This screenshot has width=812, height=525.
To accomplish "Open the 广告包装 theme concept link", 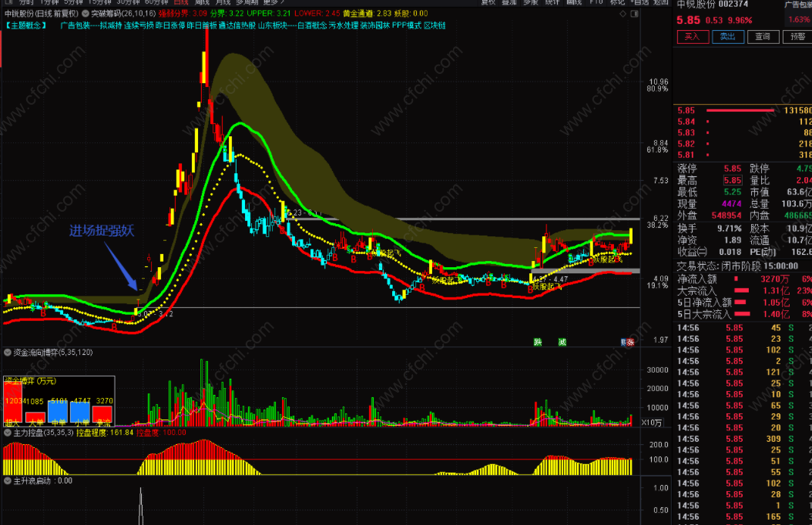I will click(x=75, y=25).
